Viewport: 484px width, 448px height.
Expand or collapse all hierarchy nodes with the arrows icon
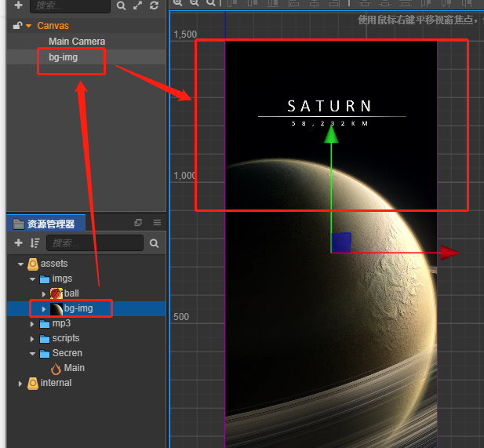coord(137,5)
